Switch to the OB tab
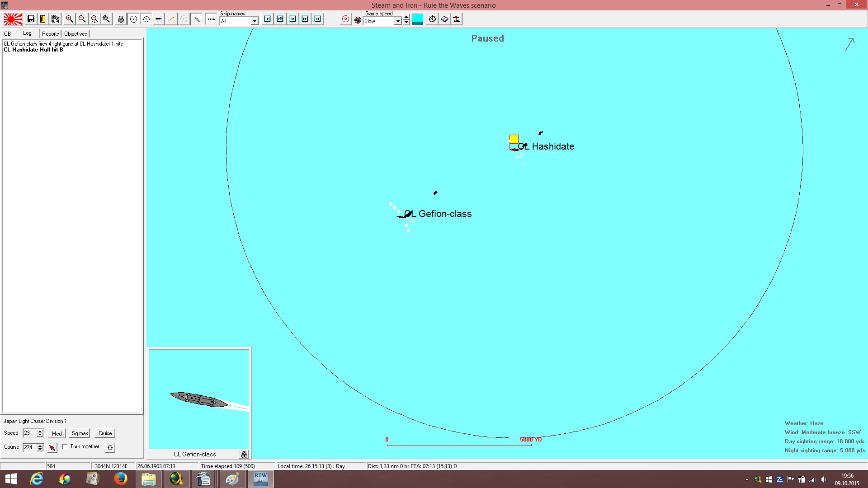 tap(8, 34)
